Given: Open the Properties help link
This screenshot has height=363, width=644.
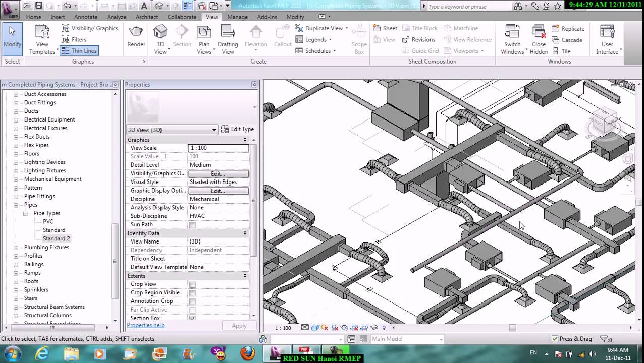Looking at the screenshot, I should point(145,325).
